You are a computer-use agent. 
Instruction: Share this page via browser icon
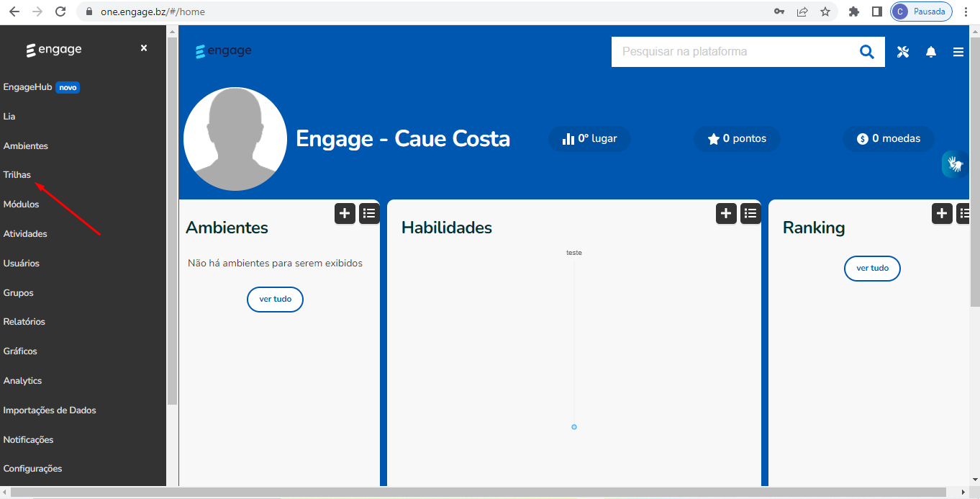(x=802, y=12)
